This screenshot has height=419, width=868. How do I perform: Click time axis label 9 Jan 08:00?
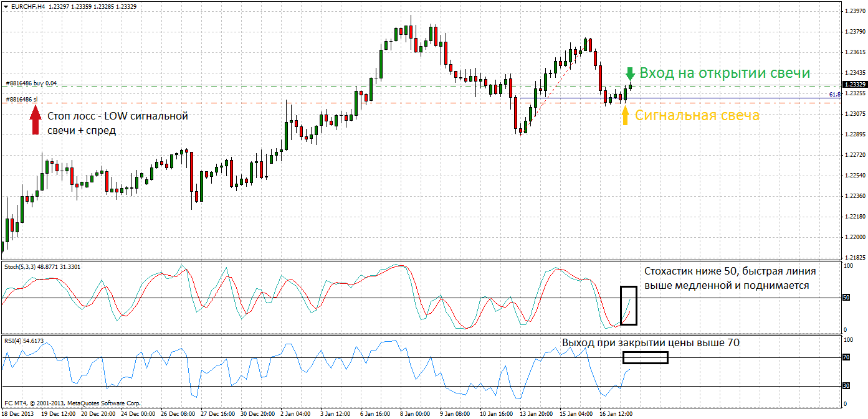[x=456, y=413]
